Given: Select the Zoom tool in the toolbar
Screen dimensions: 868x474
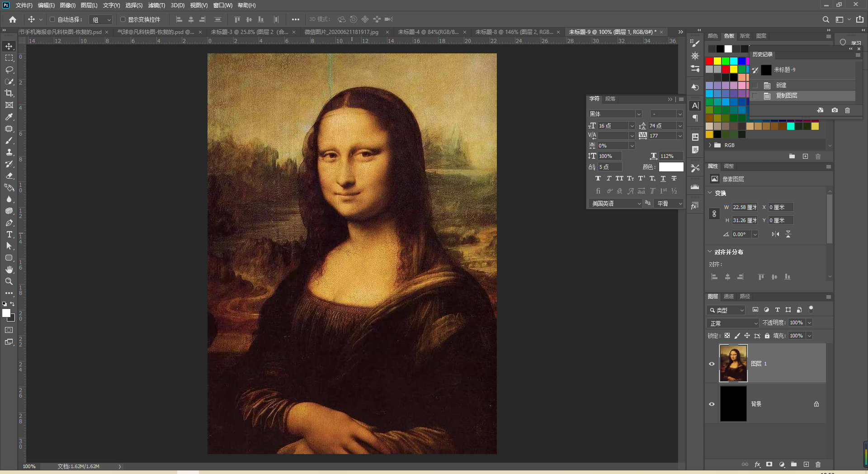Looking at the screenshot, I should tap(9, 281).
